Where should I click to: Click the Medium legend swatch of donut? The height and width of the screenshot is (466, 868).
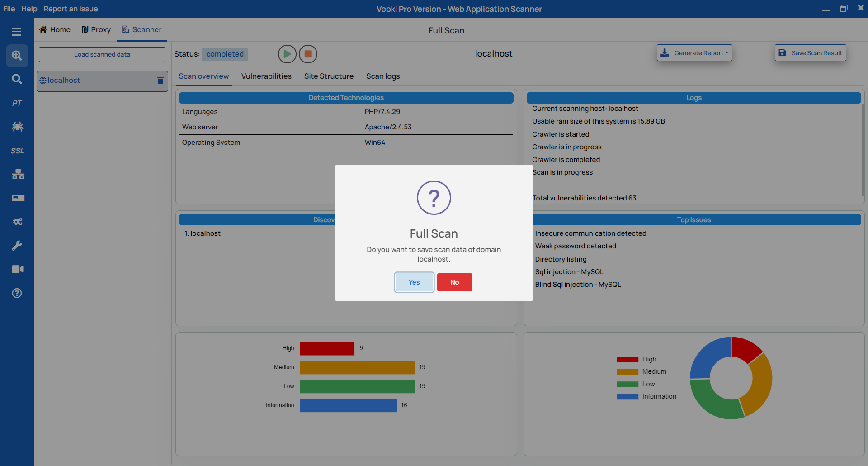coord(627,372)
